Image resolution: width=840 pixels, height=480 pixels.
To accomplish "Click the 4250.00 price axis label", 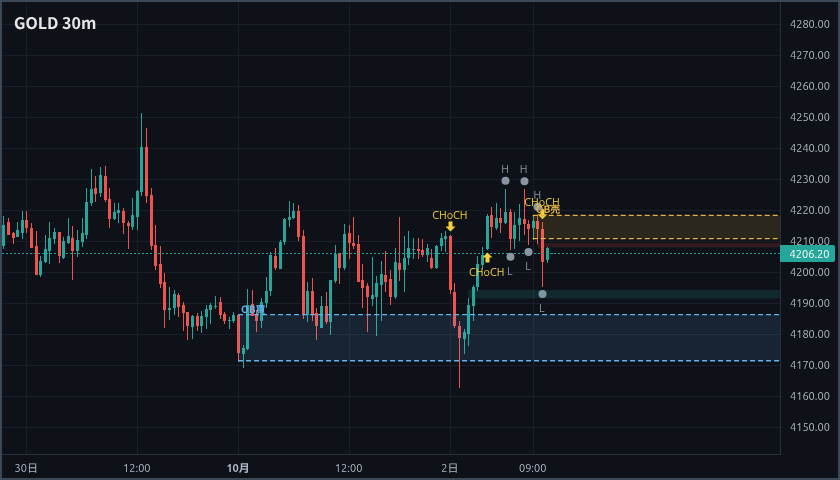I will coord(809,117).
